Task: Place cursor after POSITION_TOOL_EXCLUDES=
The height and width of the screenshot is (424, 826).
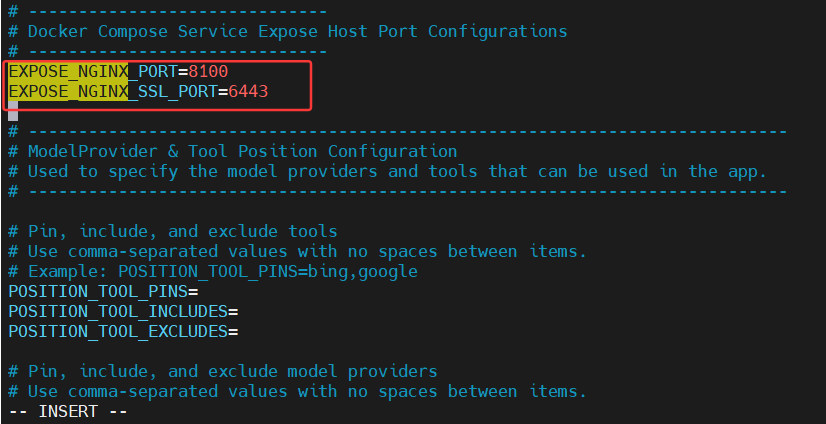Action: click(240, 331)
